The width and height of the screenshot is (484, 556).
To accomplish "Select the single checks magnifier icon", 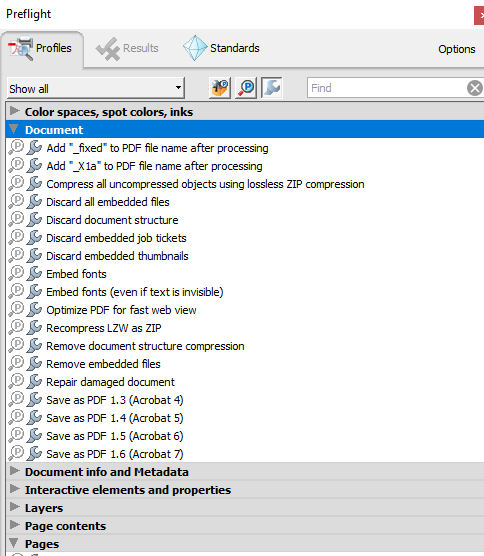I will [246, 88].
